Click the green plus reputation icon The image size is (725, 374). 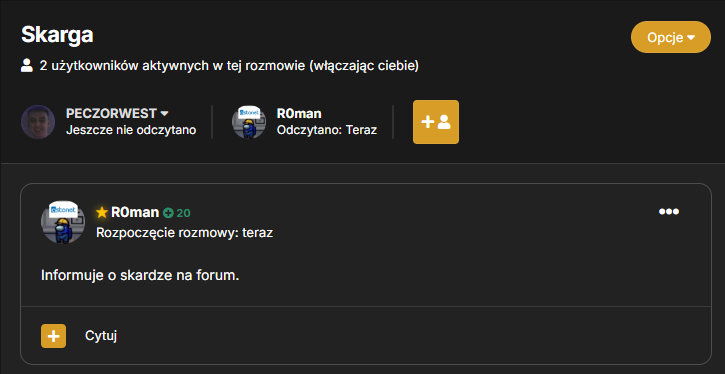168,213
